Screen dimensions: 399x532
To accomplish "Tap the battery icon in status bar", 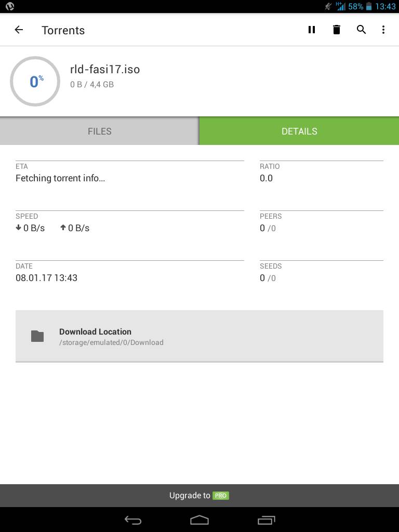I will click(x=369, y=6).
